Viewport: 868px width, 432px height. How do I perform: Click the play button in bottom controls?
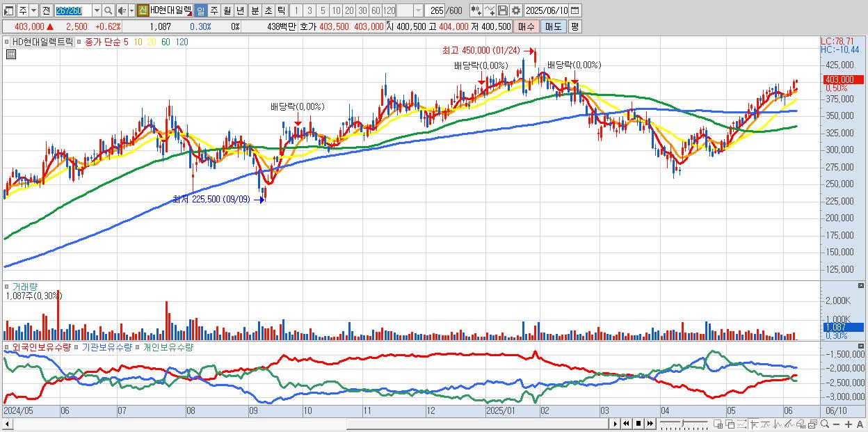point(616,424)
